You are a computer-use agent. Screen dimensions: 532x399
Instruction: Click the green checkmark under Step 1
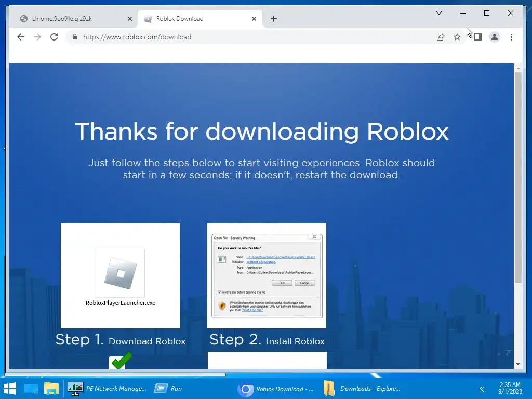[121, 361]
